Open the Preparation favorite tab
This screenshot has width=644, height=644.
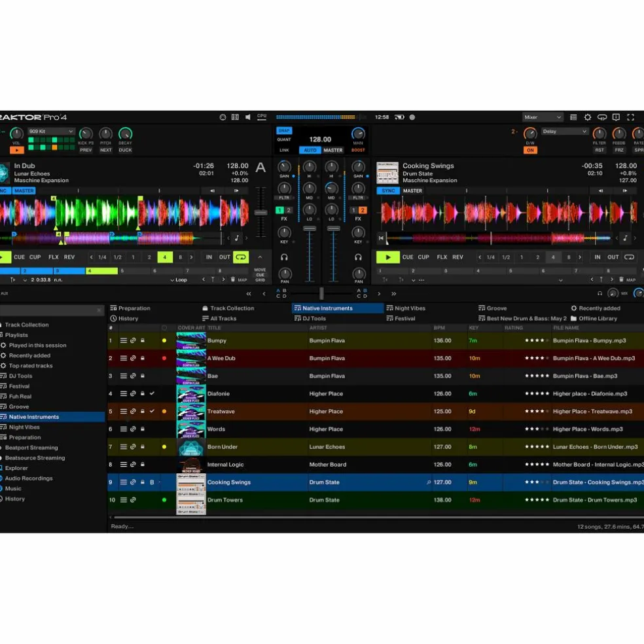tap(130, 308)
